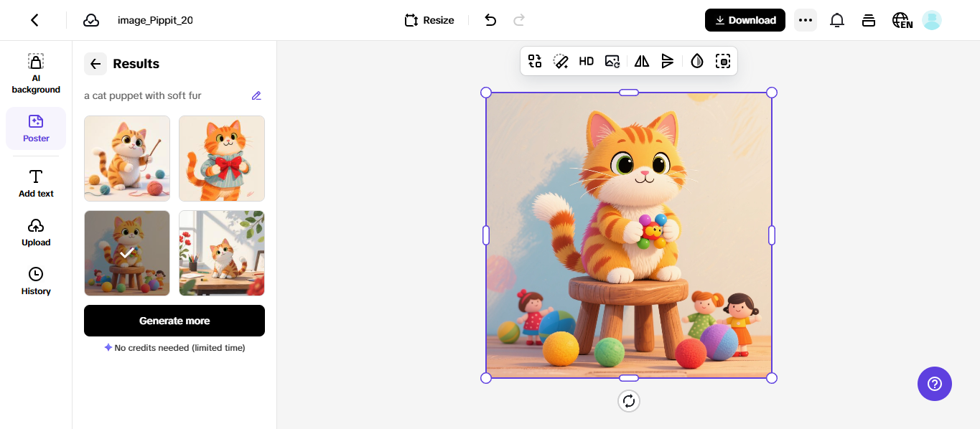Open the Resize options

tap(429, 20)
